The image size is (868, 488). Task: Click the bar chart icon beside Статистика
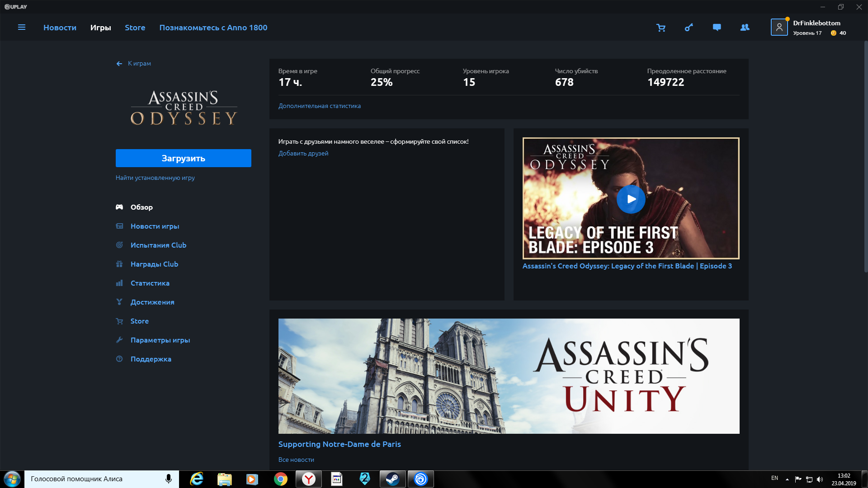coord(119,283)
